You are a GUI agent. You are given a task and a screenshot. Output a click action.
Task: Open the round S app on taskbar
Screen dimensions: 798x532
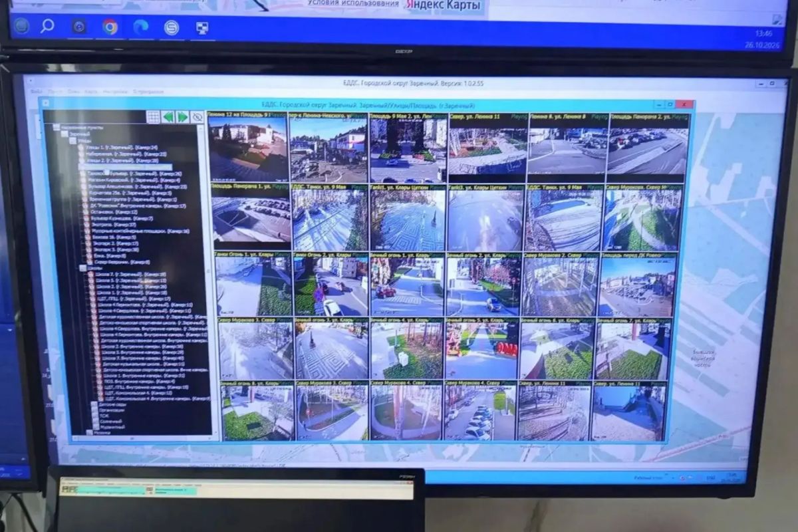pos(171,27)
